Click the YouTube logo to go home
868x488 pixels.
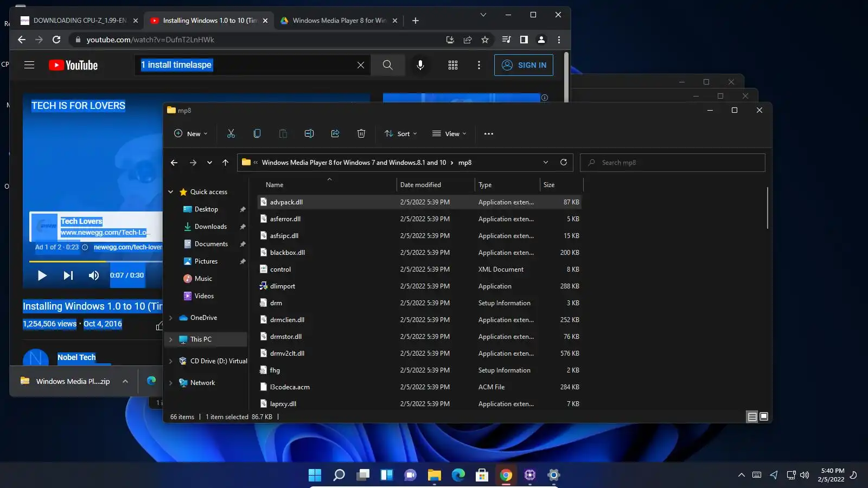point(73,65)
